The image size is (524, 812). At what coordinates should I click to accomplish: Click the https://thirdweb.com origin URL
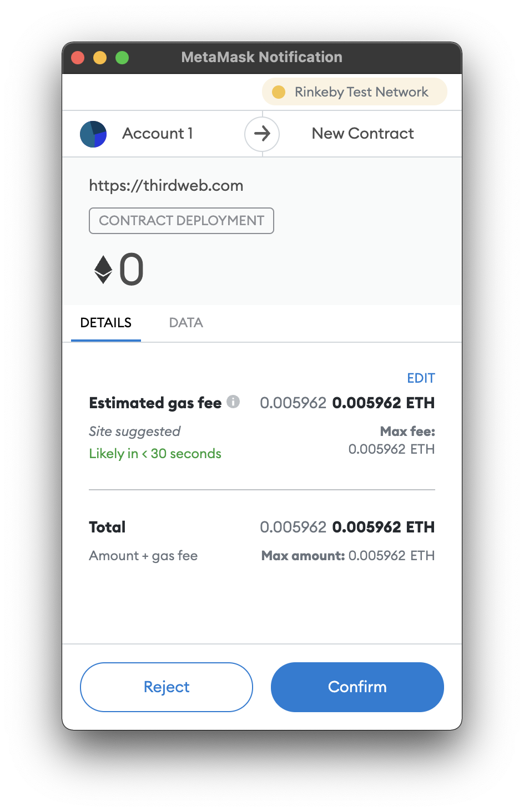(166, 186)
